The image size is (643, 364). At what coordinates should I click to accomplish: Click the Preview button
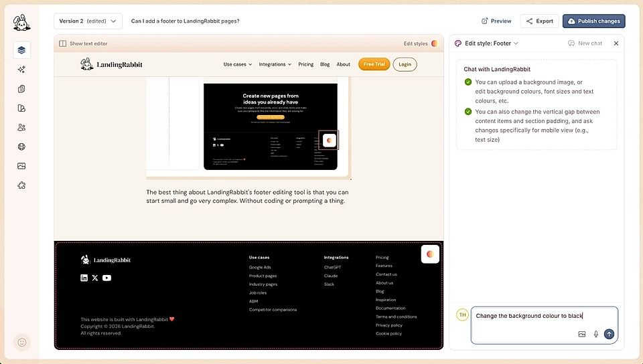(496, 21)
